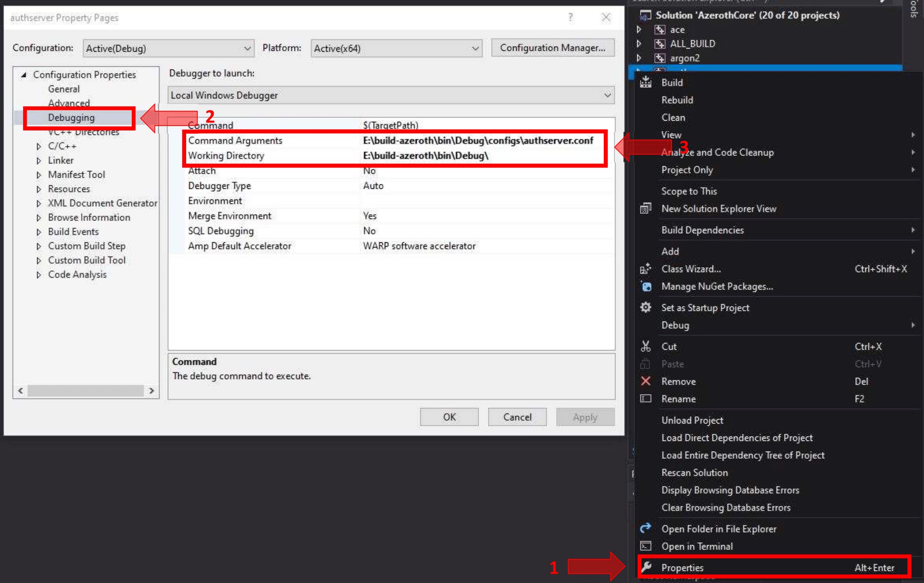Open Configuration Manager
The image size is (924, 583).
(x=553, y=48)
